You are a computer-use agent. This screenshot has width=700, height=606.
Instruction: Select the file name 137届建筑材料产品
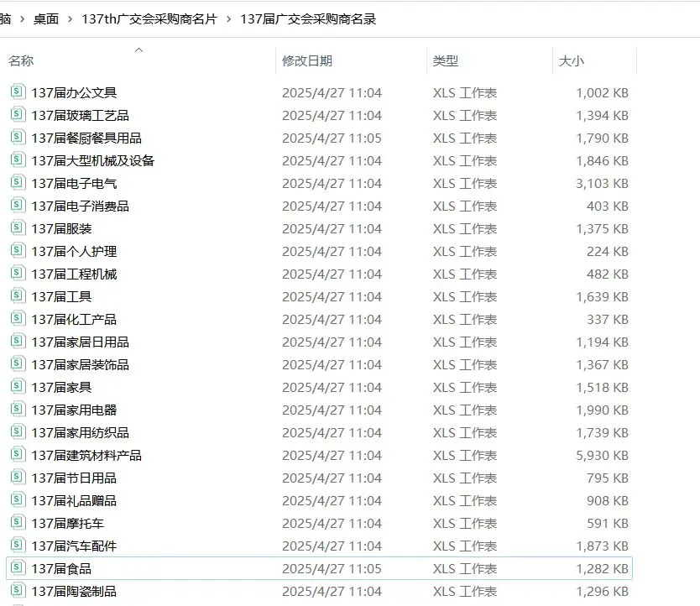click(86, 456)
